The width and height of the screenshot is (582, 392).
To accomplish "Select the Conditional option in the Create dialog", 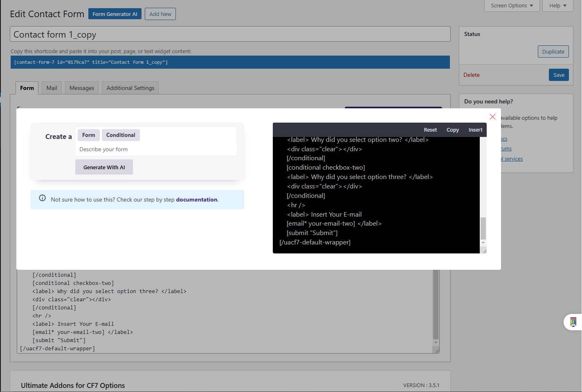I will [x=121, y=135].
